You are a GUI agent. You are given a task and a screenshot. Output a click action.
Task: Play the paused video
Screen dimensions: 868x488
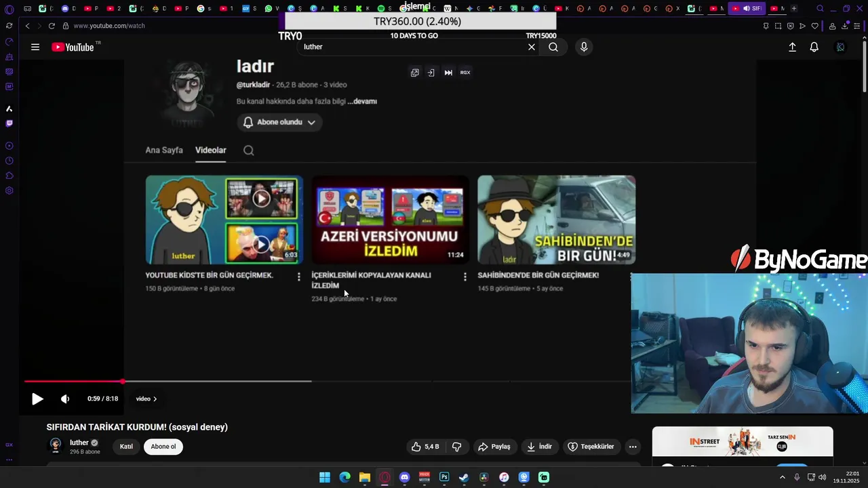point(37,399)
